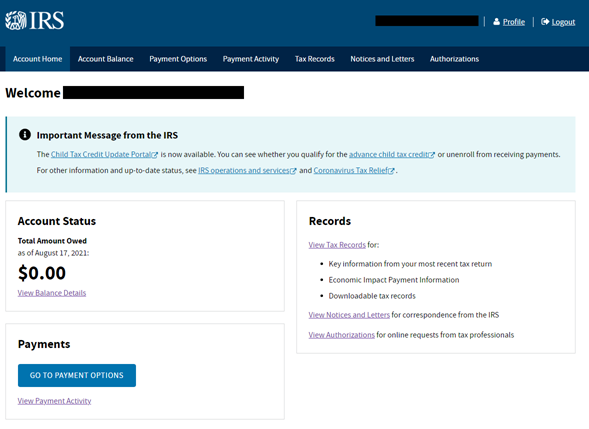Open the Notices and Letters tab
Screen dimensions: 589x429
(x=382, y=59)
